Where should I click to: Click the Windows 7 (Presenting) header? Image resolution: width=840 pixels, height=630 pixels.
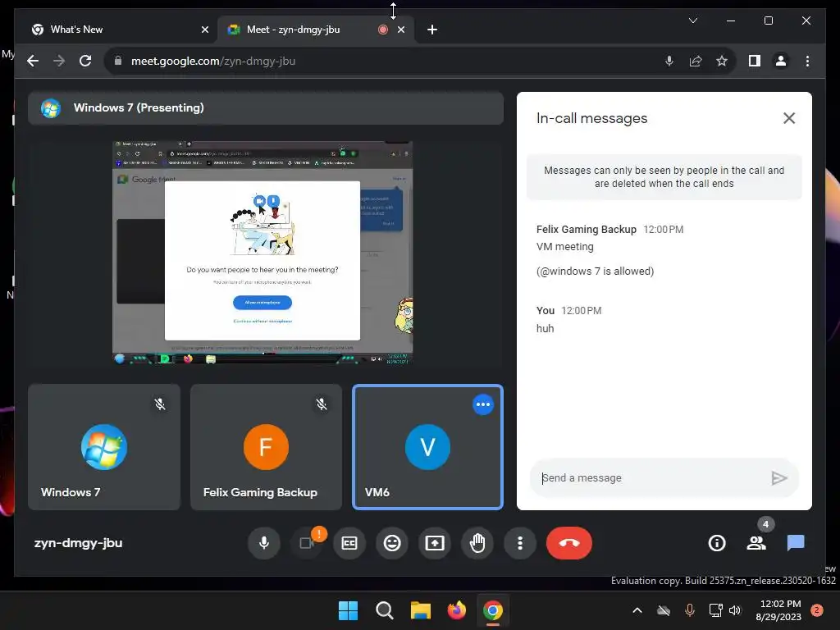point(266,107)
